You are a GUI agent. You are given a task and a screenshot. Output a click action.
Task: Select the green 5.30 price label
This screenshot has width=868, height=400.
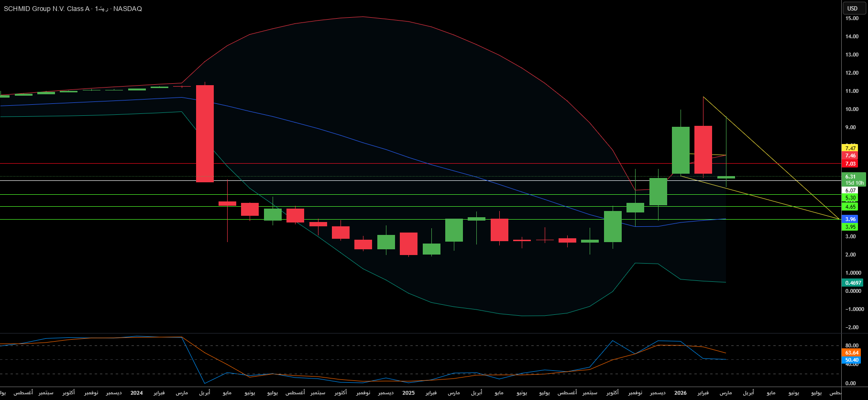click(850, 198)
